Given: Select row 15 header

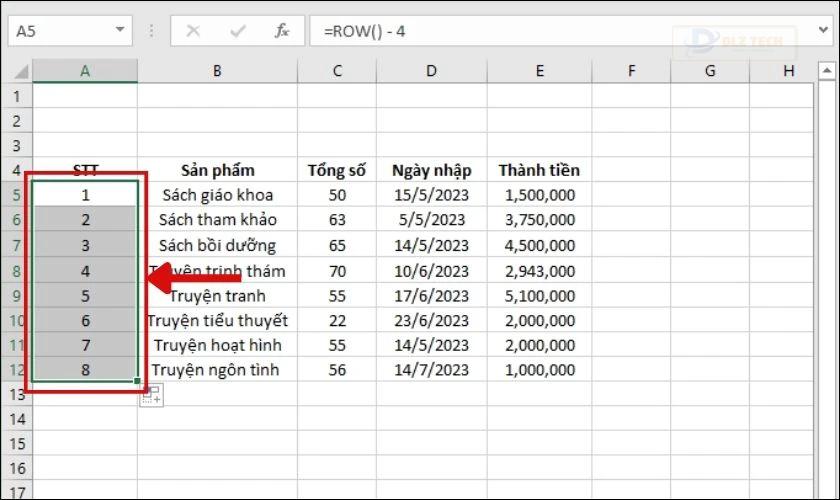Looking at the screenshot, I should [x=17, y=443].
